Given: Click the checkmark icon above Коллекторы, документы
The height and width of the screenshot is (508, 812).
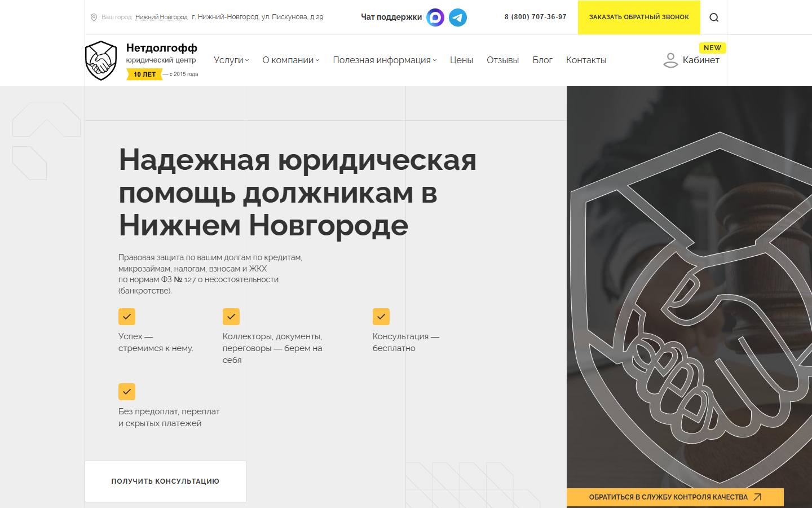Looking at the screenshot, I should (231, 317).
